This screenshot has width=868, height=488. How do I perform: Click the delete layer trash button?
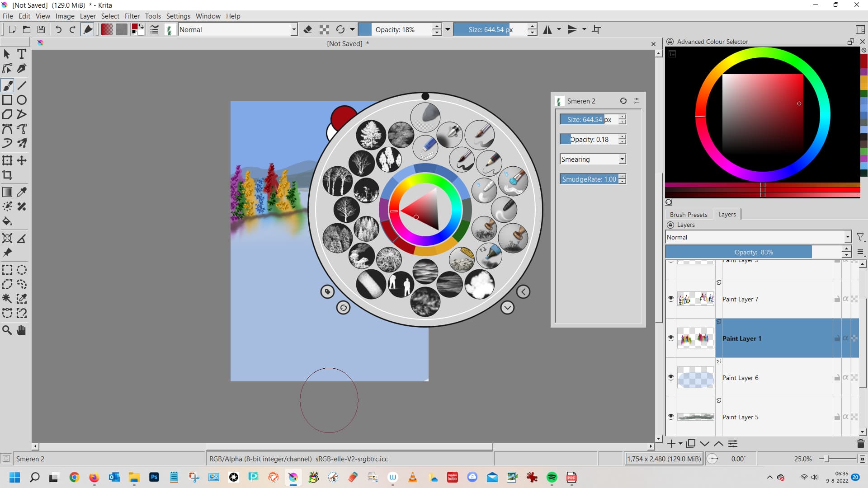pyautogui.click(x=860, y=444)
